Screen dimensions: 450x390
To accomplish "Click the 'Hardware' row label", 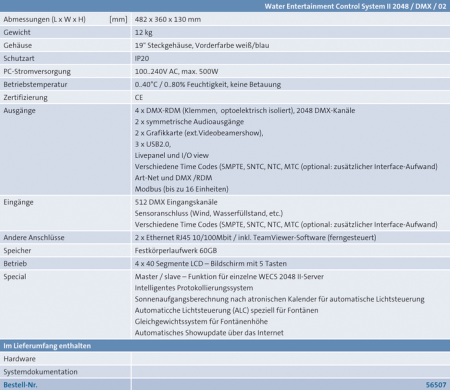I will (x=19, y=359).
